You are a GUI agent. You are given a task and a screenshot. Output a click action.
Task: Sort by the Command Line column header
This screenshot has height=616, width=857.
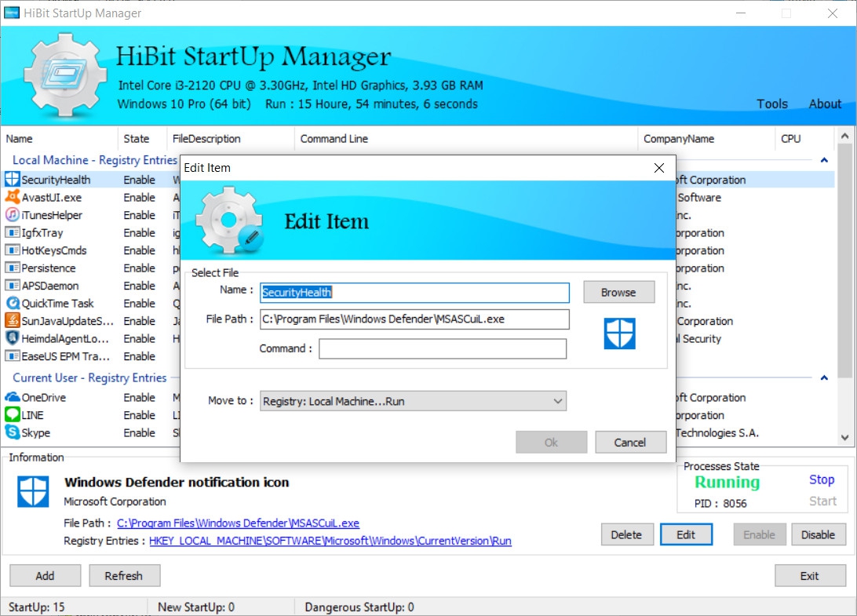click(466, 139)
